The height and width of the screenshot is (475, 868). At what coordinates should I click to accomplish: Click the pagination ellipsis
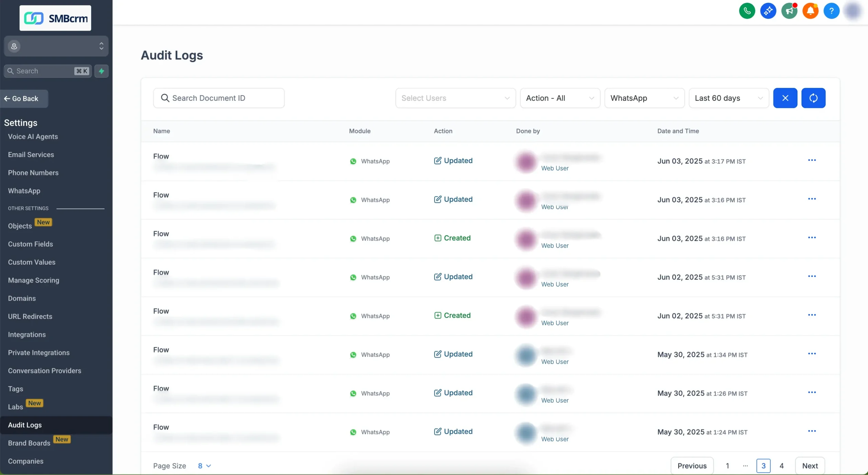pos(745,466)
